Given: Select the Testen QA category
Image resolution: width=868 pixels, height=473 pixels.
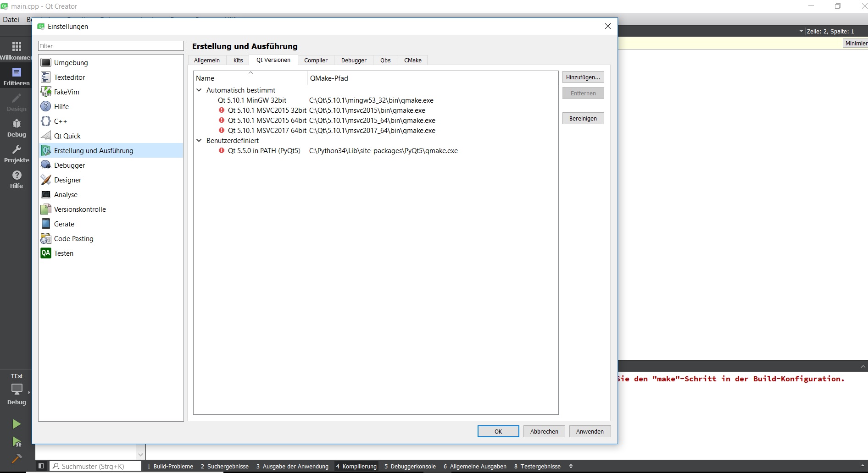Looking at the screenshot, I should tap(63, 253).
